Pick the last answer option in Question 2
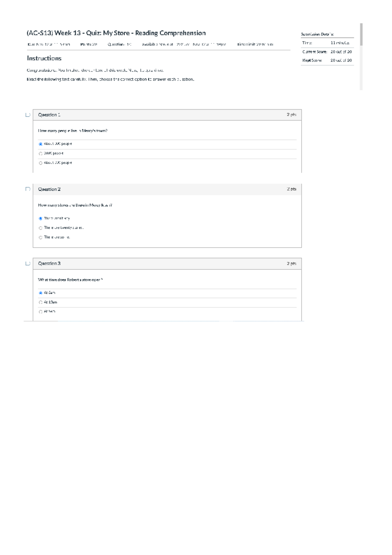Screen dimensions: 392x555 [x=41, y=237]
